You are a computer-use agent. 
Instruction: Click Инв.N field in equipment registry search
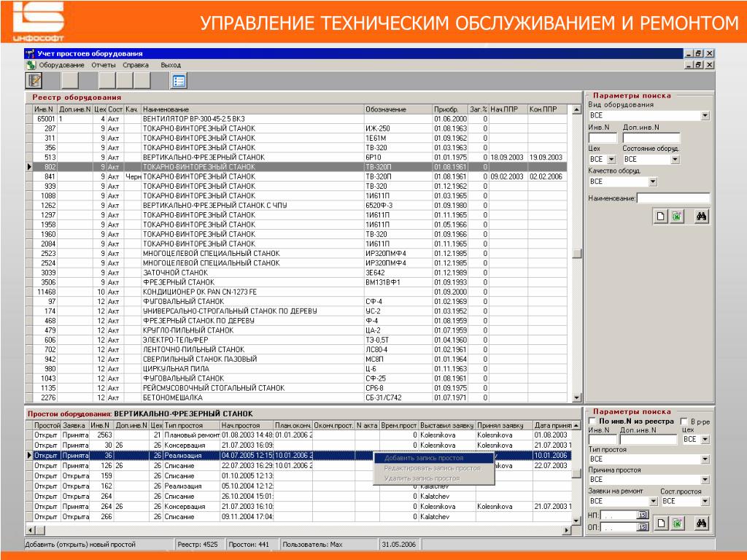tap(603, 138)
